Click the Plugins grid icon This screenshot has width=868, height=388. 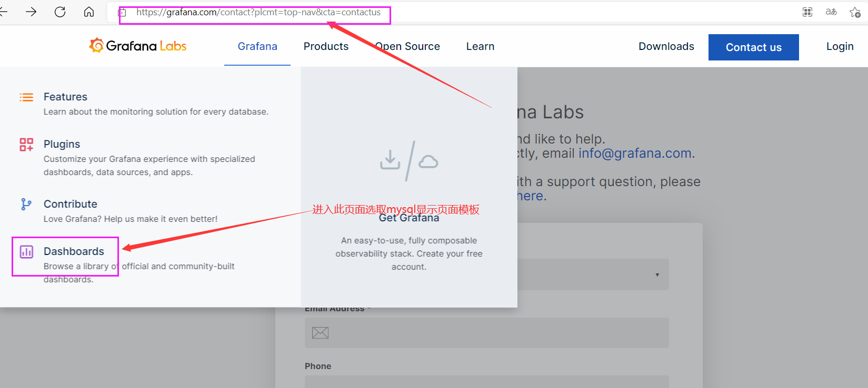coord(26,145)
